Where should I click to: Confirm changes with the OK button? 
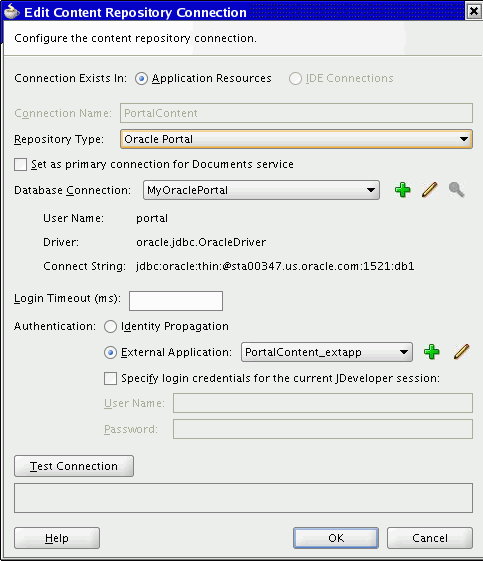(336, 538)
